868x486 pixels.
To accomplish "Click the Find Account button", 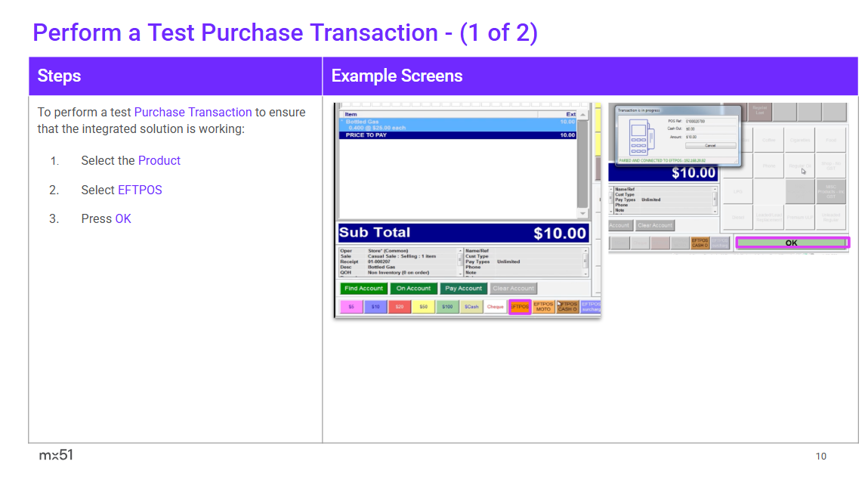I will 363,288.
